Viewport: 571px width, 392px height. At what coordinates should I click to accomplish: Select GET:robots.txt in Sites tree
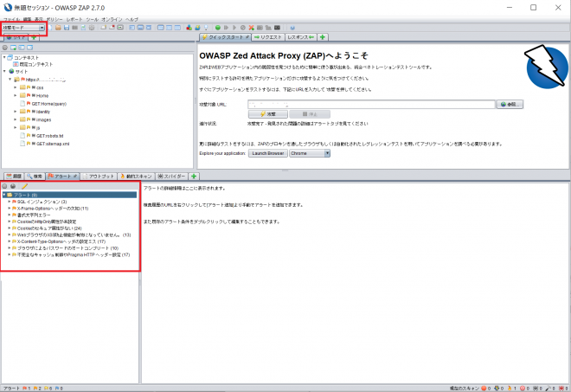(49, 136)
